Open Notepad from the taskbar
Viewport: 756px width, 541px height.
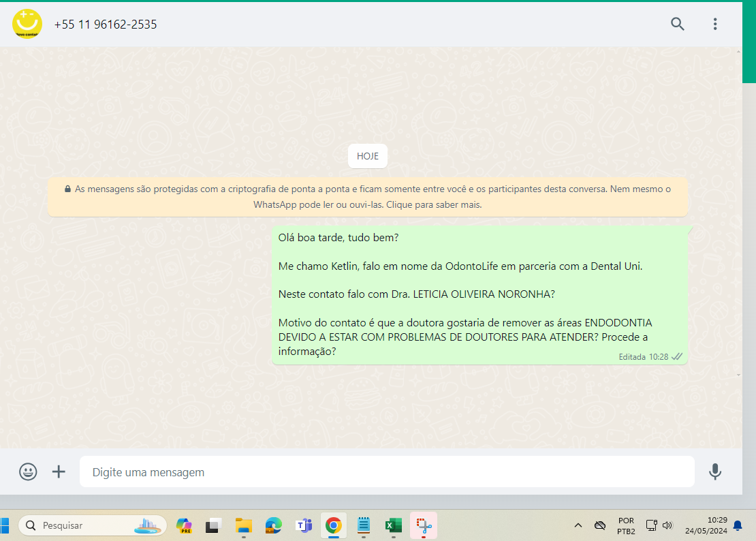(x=363, y=525)
